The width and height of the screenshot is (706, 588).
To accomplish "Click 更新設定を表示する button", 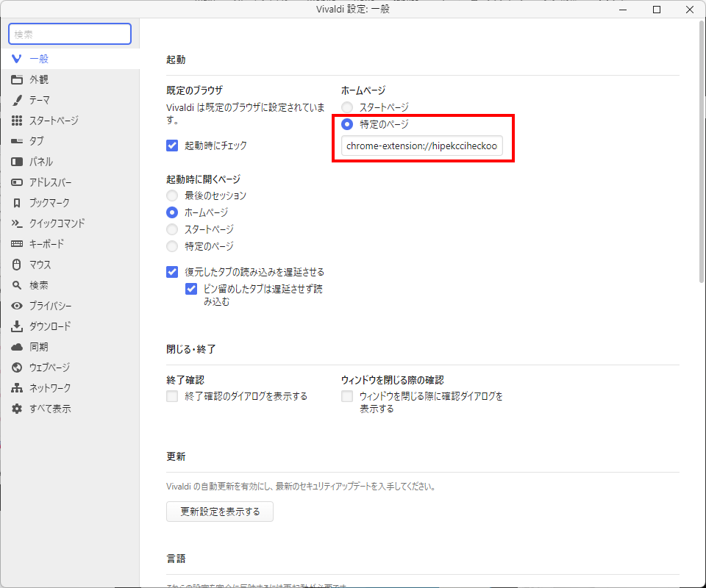I will point(220,512).
